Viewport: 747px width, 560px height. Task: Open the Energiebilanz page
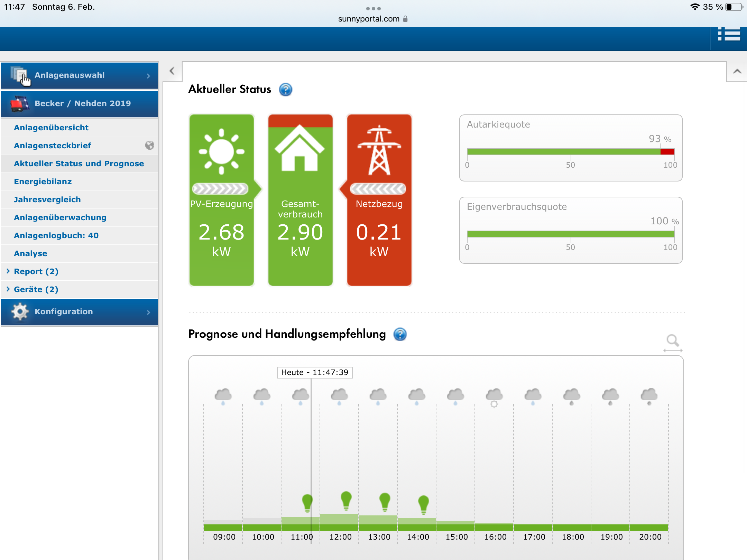(43, 181)
